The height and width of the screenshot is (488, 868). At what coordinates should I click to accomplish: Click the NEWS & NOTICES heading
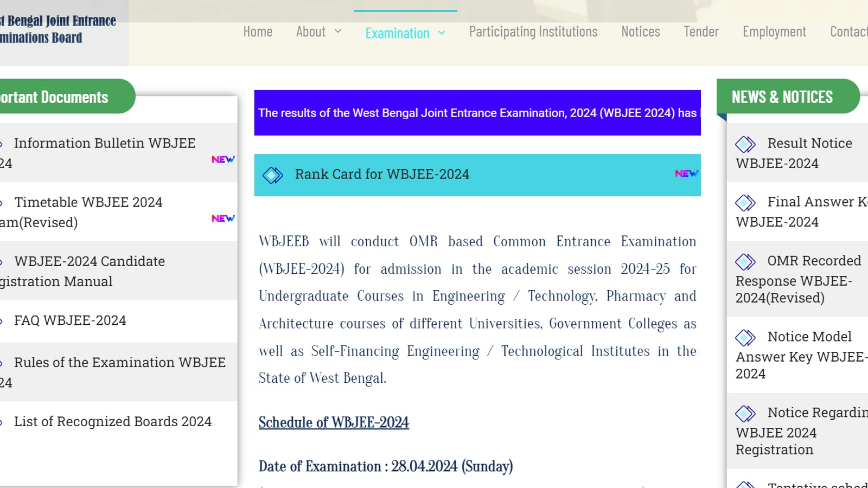pos(782,97)
